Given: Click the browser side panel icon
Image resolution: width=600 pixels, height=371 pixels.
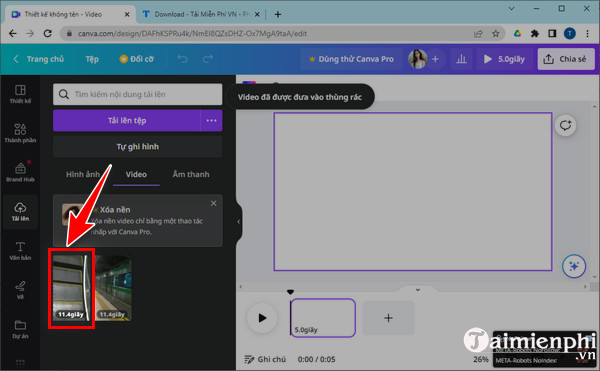Looking at the screenshot, I should coord(552,34).
